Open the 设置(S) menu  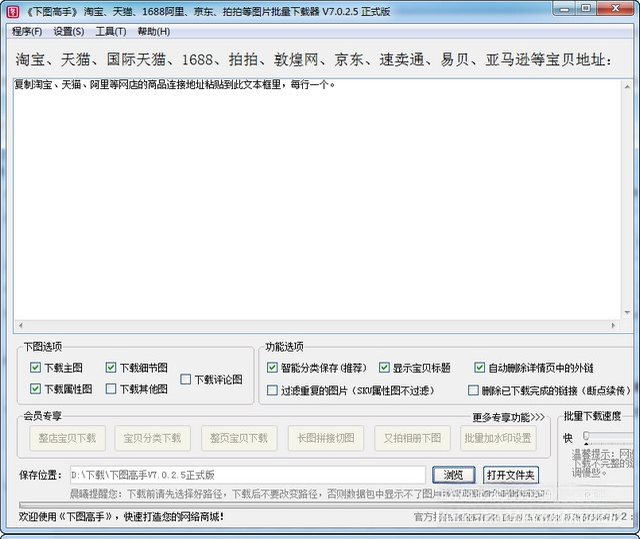pyautogui.click(x=69, y=31)
